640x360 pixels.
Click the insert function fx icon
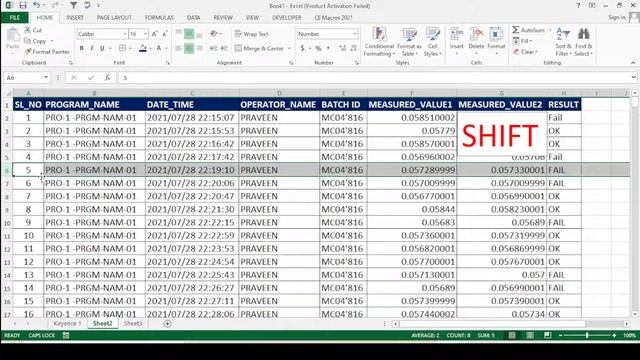pos(107,78)
